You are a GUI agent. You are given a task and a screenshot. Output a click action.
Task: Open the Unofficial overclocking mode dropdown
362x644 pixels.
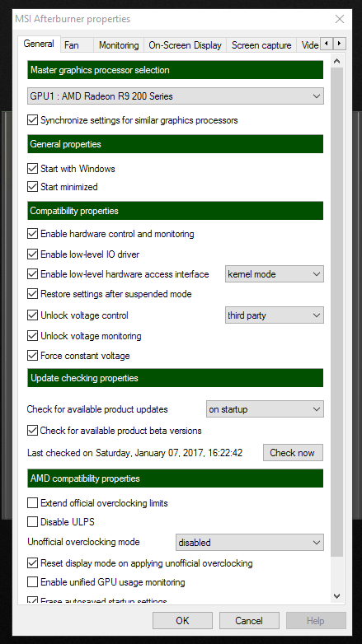(x=250, y=542)
